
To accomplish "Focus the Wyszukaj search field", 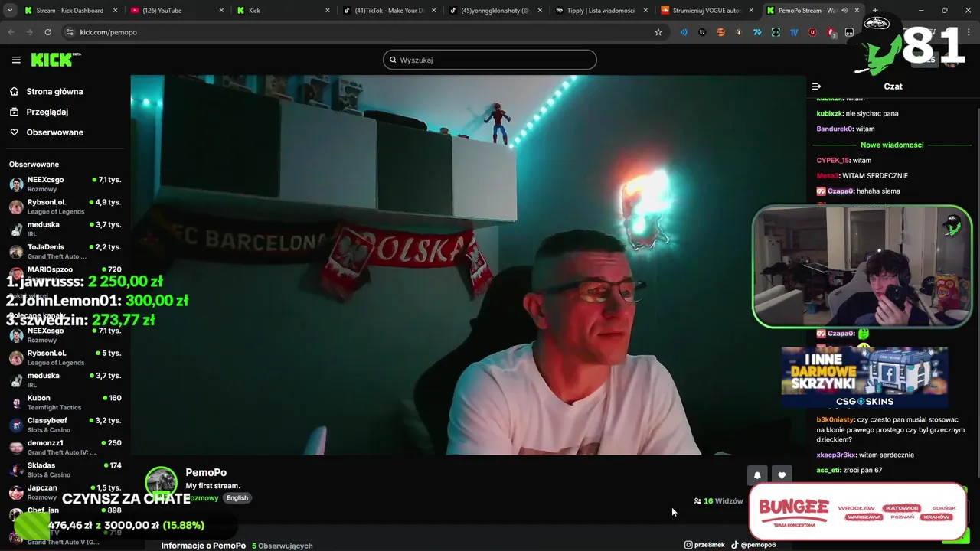I will click(490, 60).
